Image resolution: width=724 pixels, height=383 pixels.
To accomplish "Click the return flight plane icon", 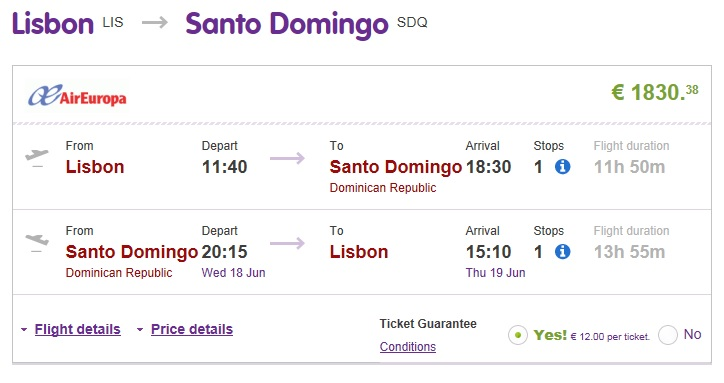I will tap(37, 243).
